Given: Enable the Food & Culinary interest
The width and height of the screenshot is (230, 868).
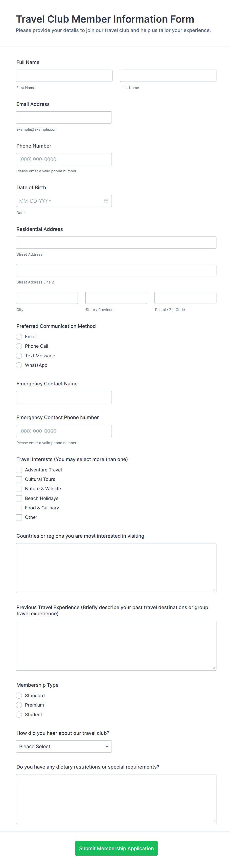Looking at the screenshot, I should (19, 508).
